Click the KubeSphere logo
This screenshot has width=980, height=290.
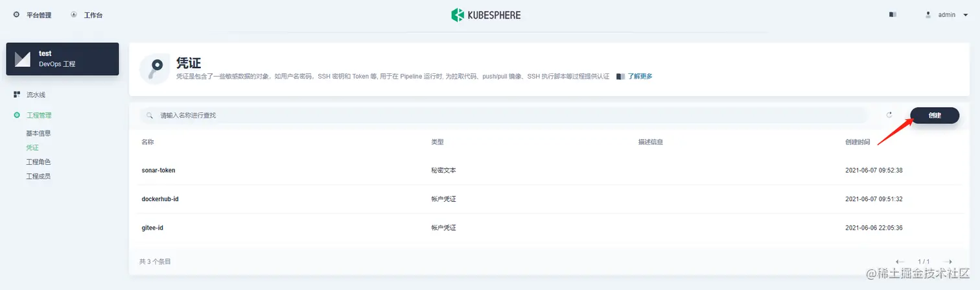pyautogui.click(x=486, y=15)
